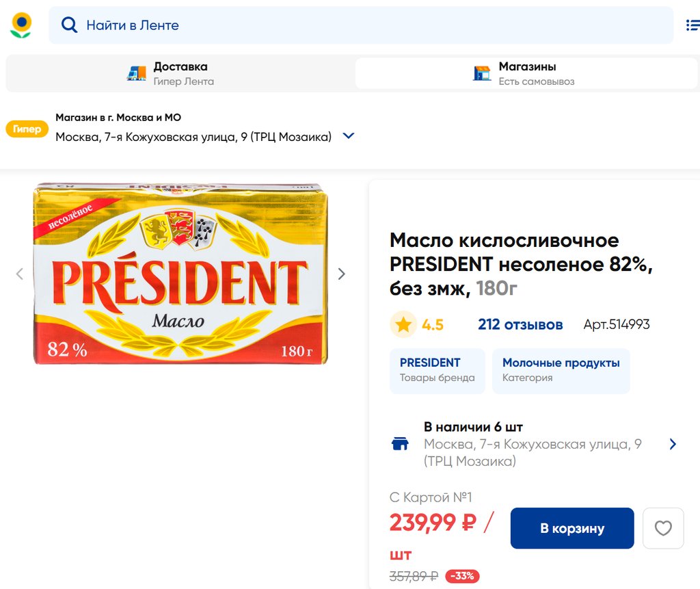Open the 212 отзывов reviews link

tap(520, 324)
